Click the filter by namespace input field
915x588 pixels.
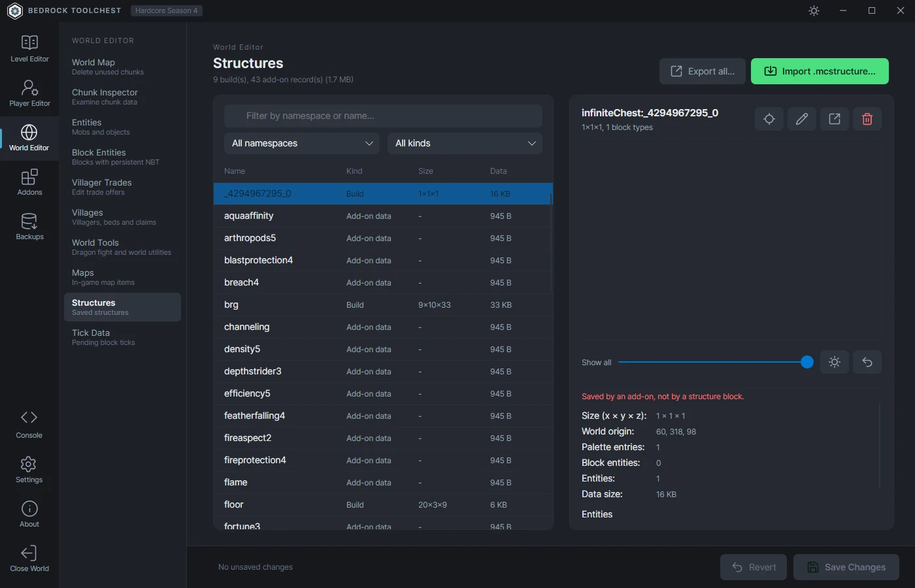(383, 116)
